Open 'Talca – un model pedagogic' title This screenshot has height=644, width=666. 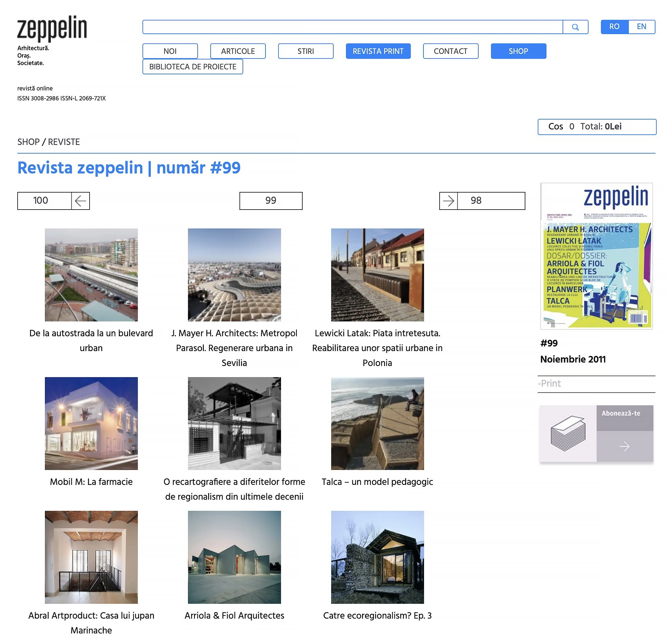(x=378, y=482)
